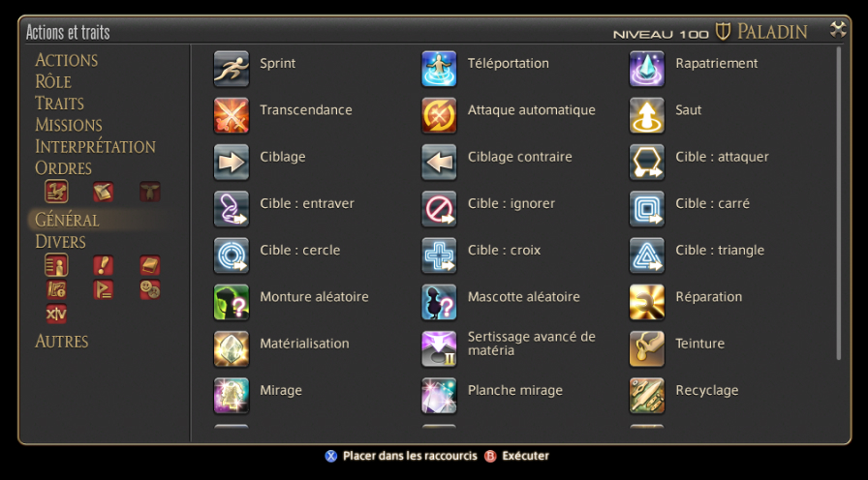
Task: Choose the Transcendance action icon
Action: click(232, 115)
